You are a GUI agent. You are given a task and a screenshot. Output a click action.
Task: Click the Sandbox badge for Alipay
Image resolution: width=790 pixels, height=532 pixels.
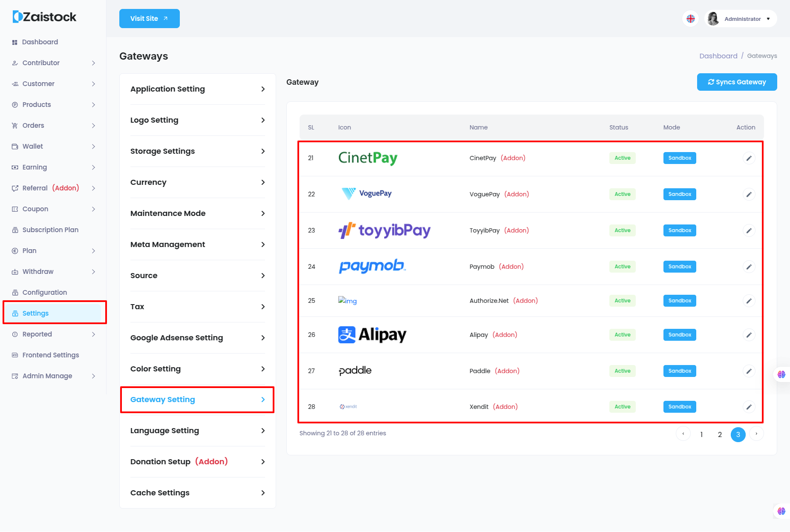[x=680, y=335]
